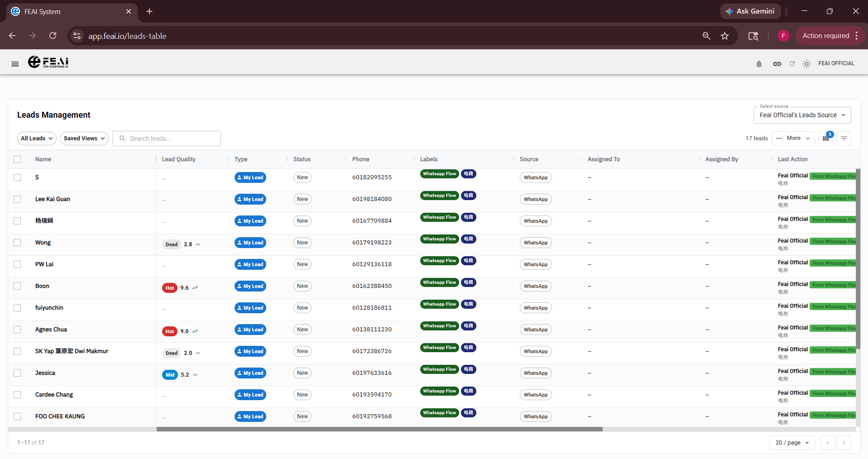Screen dimensions: 868x459
Task: Go to previous page arrow
Action: click(828, 443)
